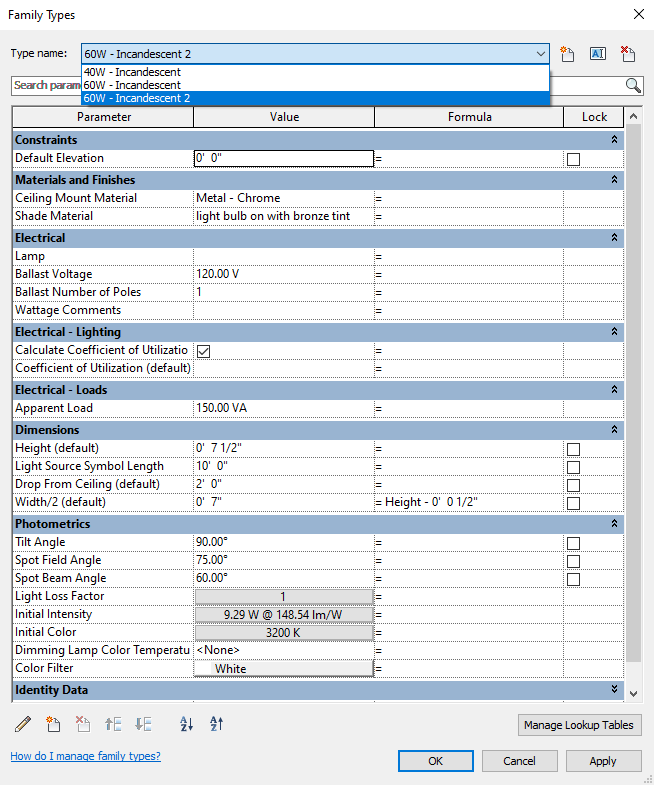
Task: Lock the Tilt Angle parameter
Action: coord(573,543)
